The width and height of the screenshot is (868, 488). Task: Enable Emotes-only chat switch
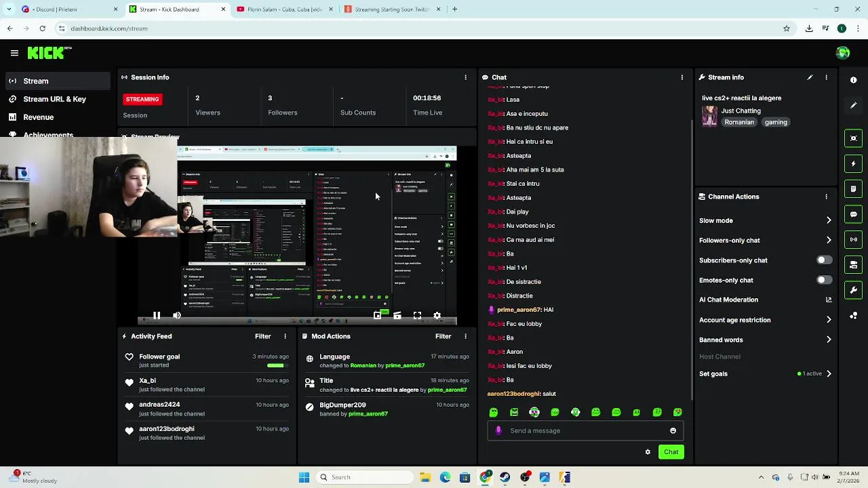point(824,280)
